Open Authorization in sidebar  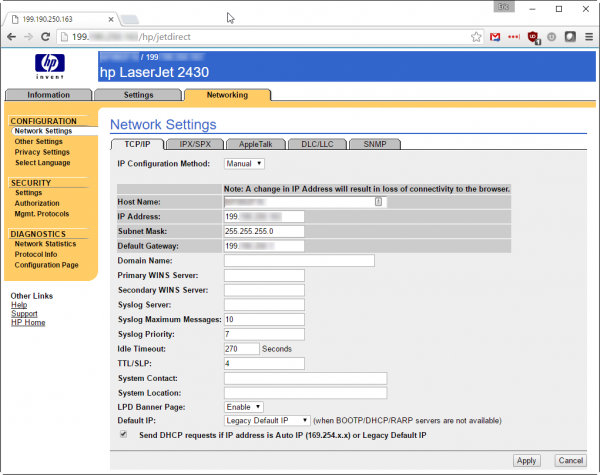(x=37, y=203)
